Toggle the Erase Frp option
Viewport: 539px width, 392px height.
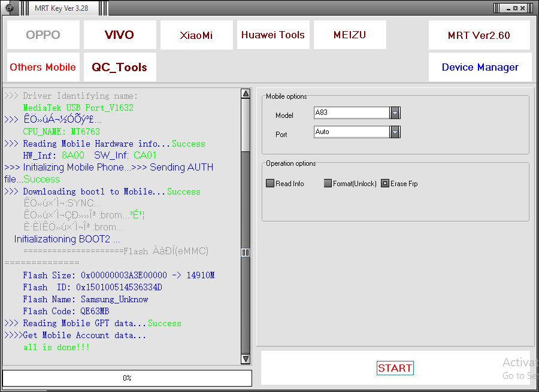385,184
